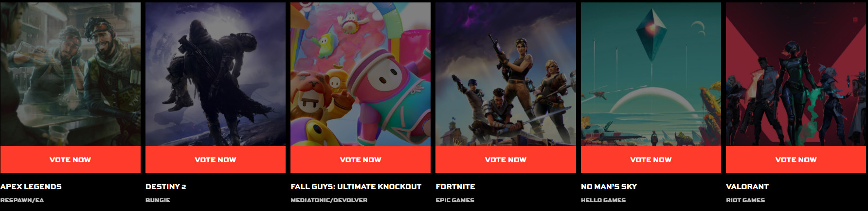Vote for Destiny 2
Viewport: 868px width, 211px height.
(x=216, y=159)
